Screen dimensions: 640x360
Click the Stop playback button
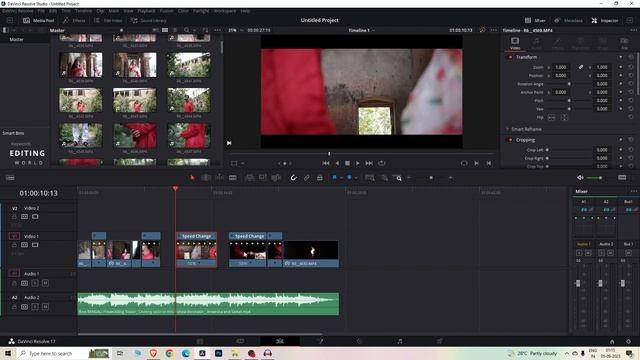[347, 163]
